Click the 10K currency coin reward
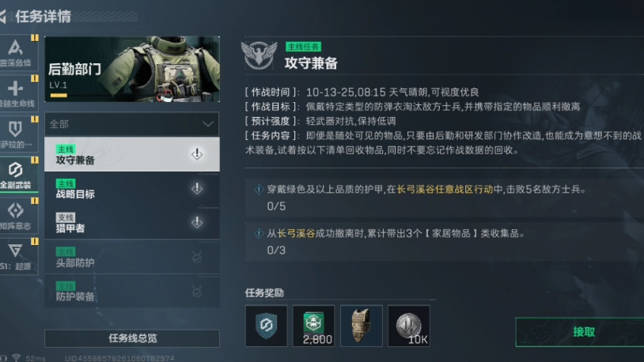The height and width of the screenshot is (362, 644). (409, 326)
